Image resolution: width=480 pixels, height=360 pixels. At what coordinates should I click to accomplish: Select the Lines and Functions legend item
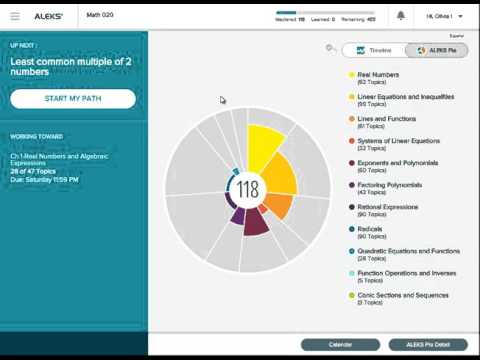pos(382,122)
